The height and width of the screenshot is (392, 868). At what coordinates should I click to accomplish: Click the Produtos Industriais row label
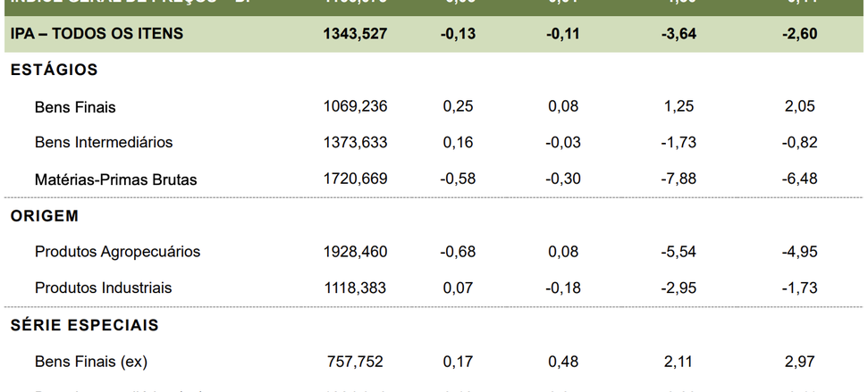coord(103,288)
